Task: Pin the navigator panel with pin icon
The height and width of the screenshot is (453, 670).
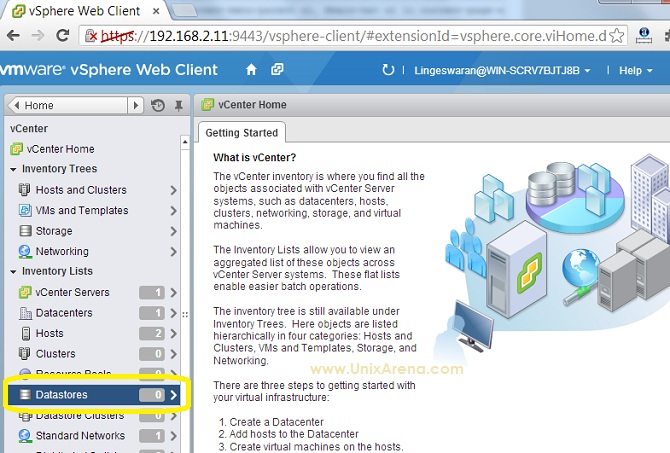Action: [x=179, y=105]
